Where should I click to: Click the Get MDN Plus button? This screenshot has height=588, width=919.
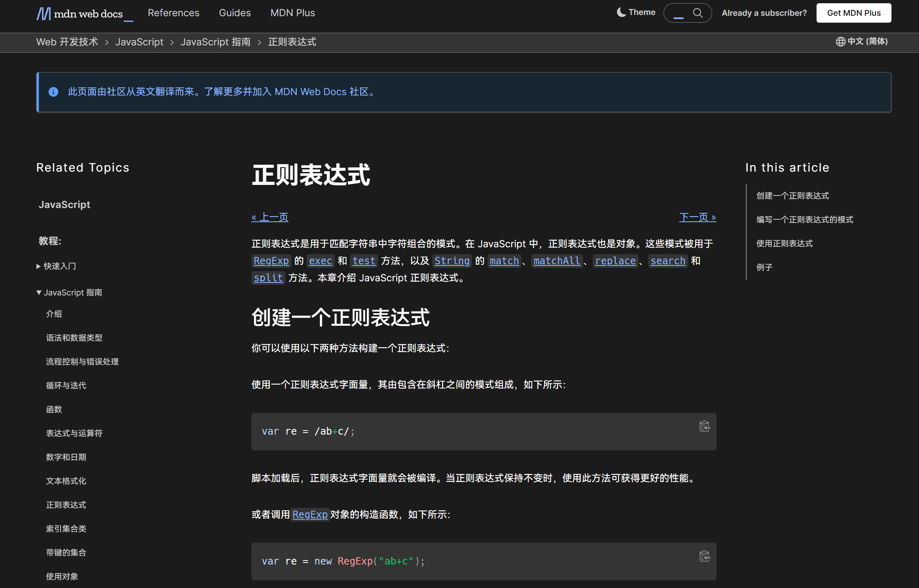coord(853,13)
